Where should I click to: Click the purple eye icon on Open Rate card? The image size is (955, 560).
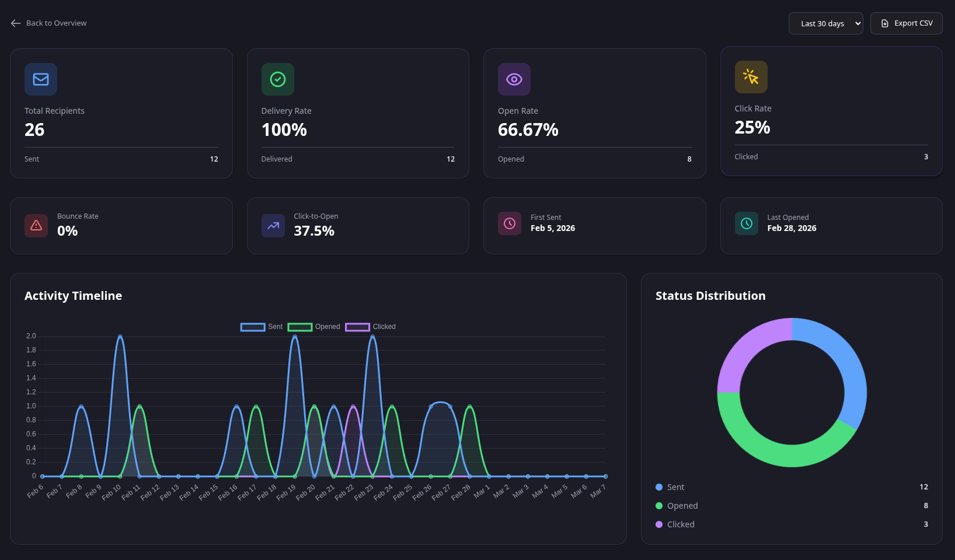514,79
